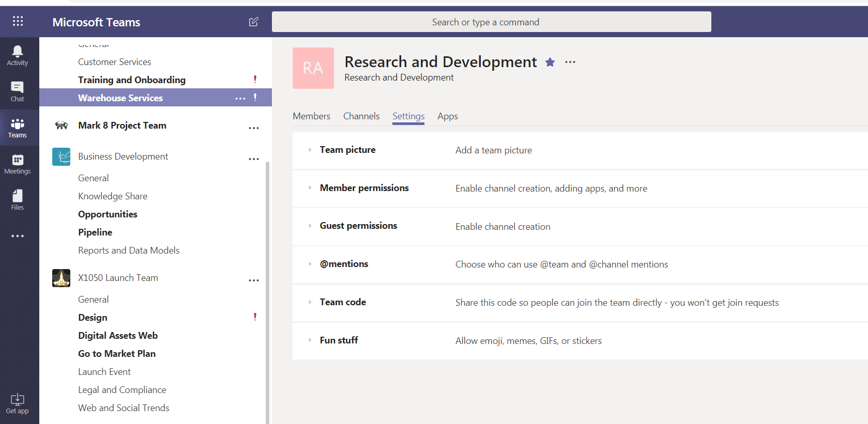Image resolution: width=868 pixels, height=424 pixels.
Task: Click the new chat compose icon
Action: click(x=253, y=22)
